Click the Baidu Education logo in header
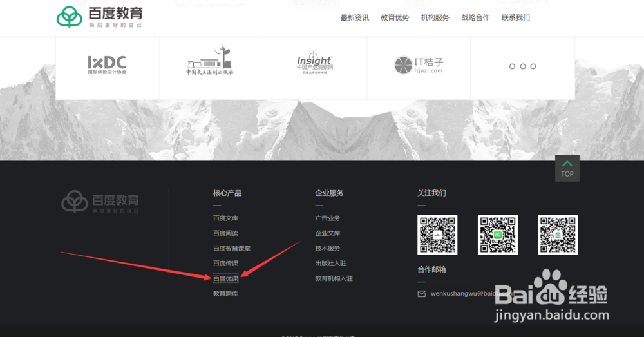 pos(99,17)
